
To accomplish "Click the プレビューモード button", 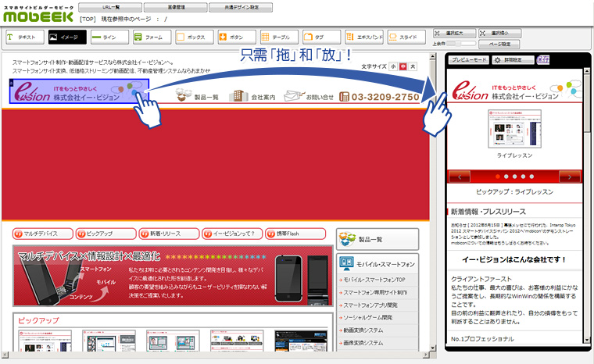I will 471,60.
